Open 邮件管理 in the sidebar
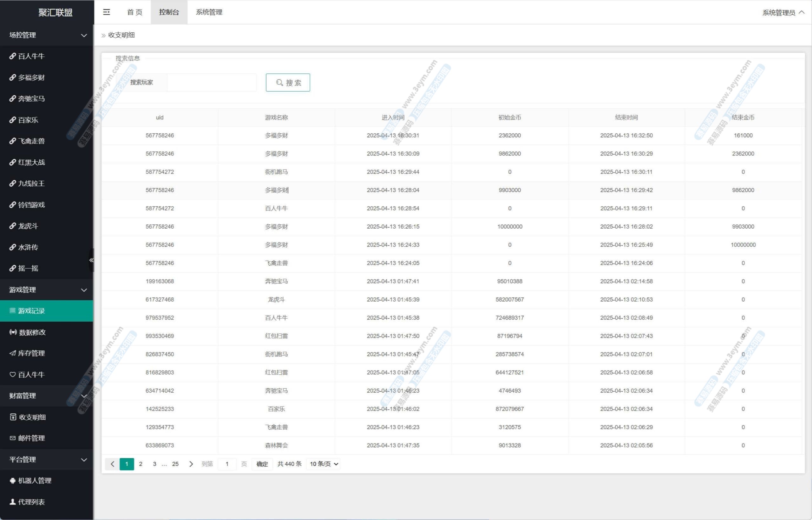 coord(31,438)
